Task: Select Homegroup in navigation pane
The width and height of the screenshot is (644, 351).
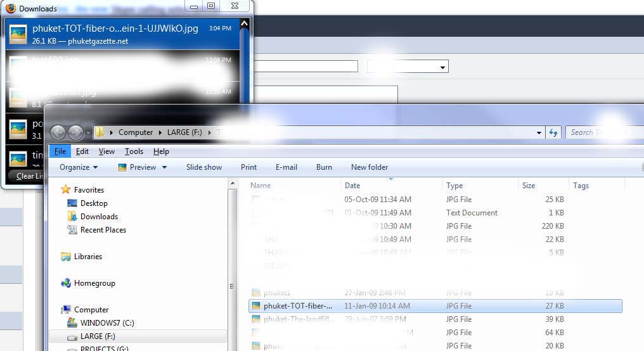Action: [94, 283]
